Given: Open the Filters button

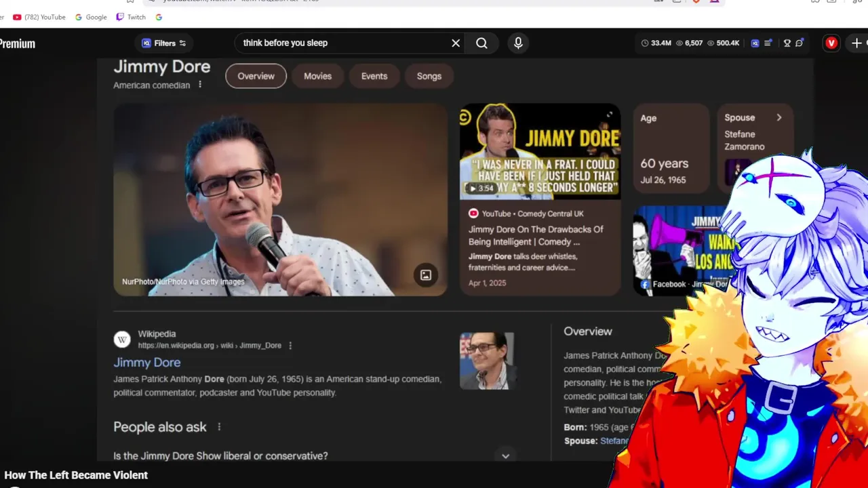Looking at the screenshot, I should point(163,43).
